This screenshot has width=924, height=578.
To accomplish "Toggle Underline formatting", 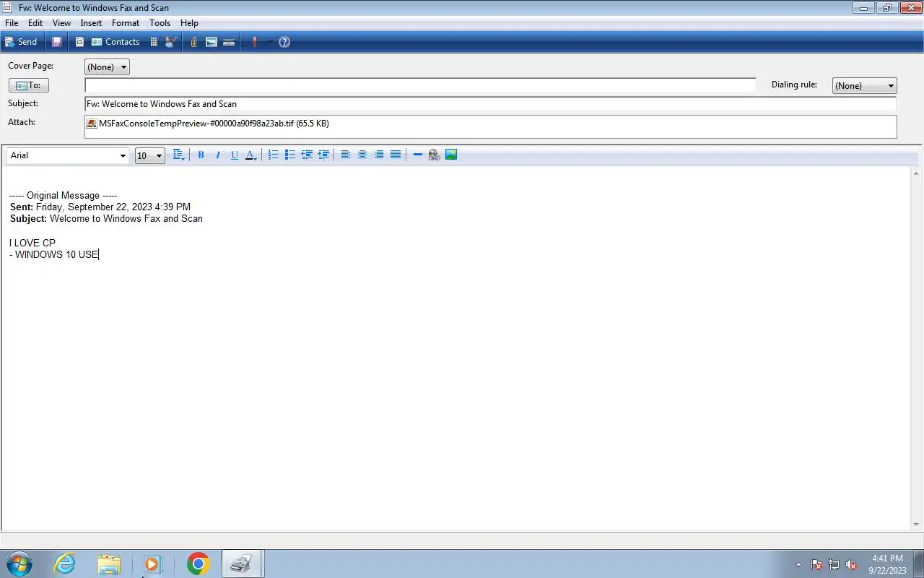I will tap(234, 155).
